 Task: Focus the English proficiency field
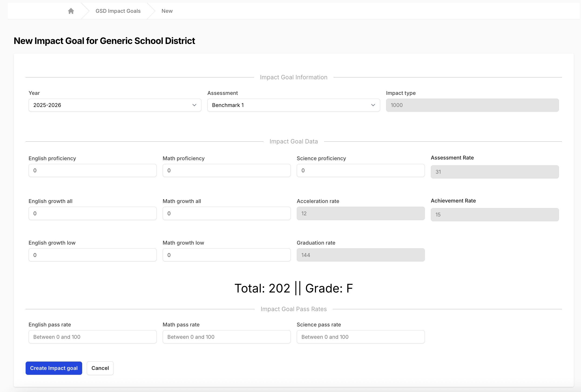click(92, 170)
